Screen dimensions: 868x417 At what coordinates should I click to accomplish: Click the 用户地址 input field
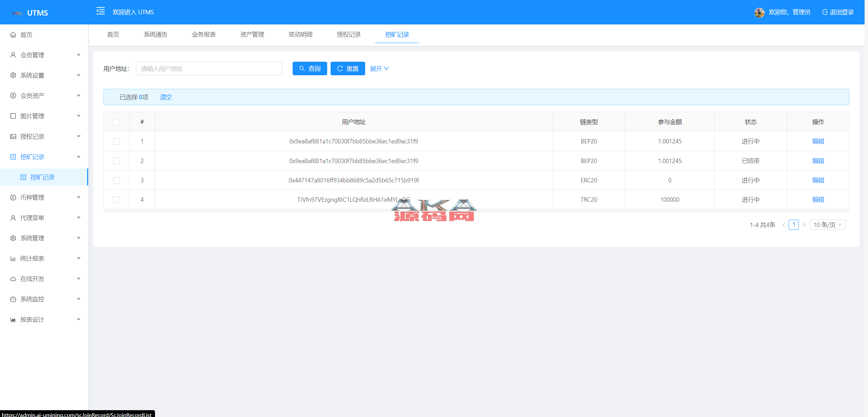coord(209,69)
